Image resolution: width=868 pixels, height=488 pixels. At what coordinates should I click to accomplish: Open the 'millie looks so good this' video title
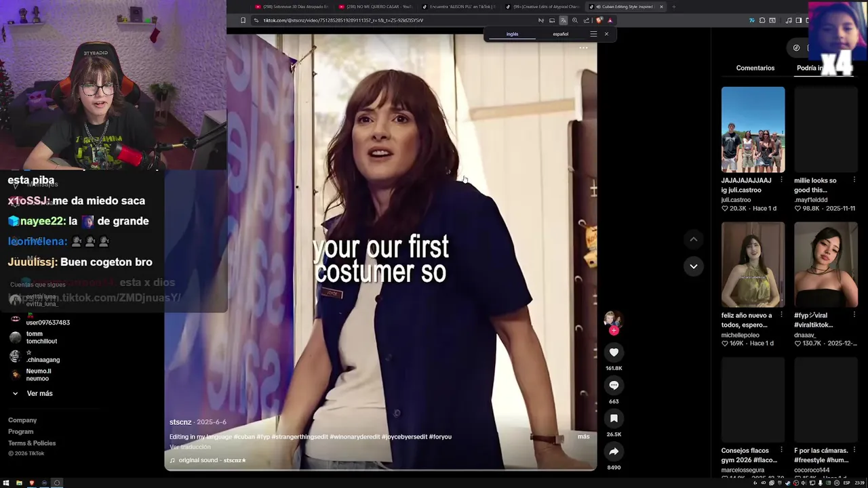click(x=815, y=185)
